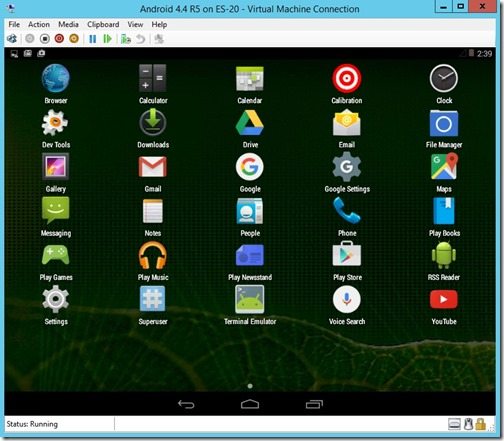Shut down the VM with red button
This screenshot has width=504, height=441.
pos(59,39)
